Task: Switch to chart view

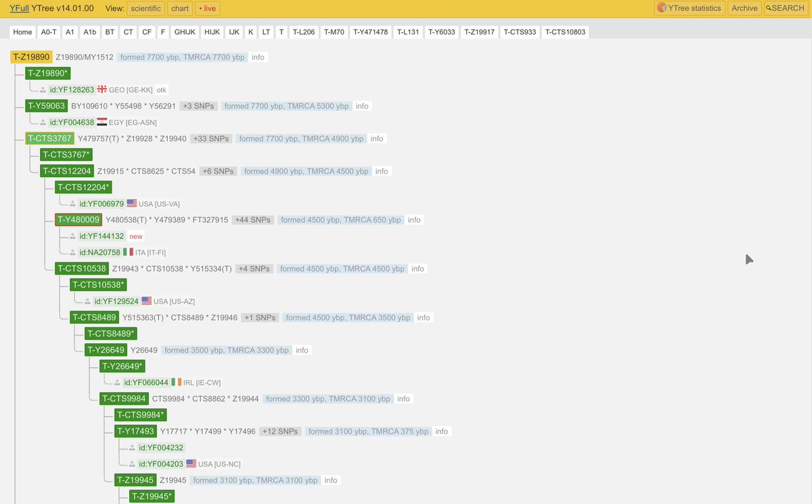Action: [180, 8]
